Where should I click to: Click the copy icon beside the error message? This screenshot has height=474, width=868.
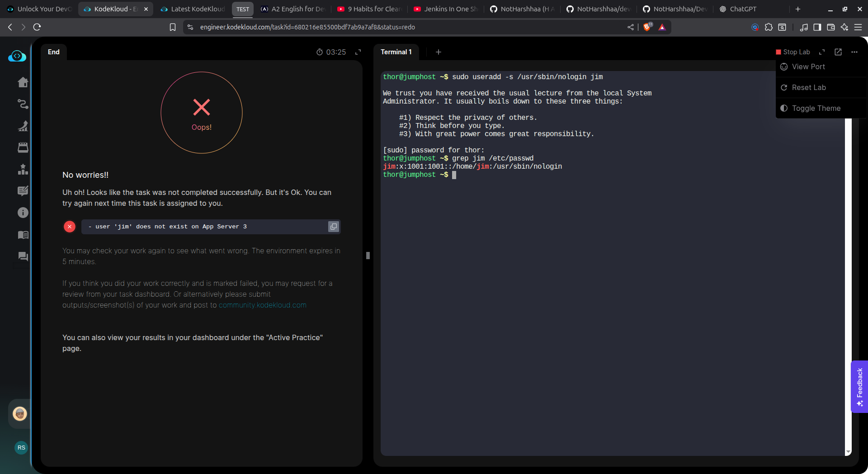coord(333,227)
